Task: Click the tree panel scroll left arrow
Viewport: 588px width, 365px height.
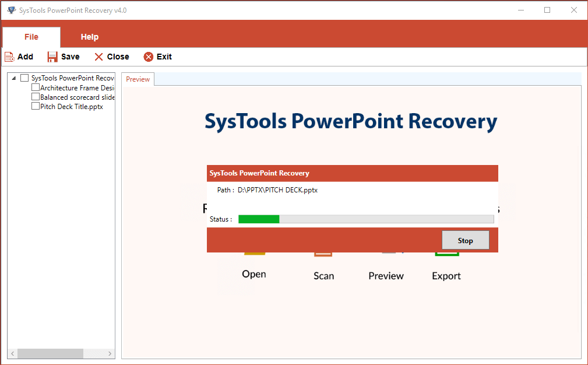Action: click(x=12, y=353)
